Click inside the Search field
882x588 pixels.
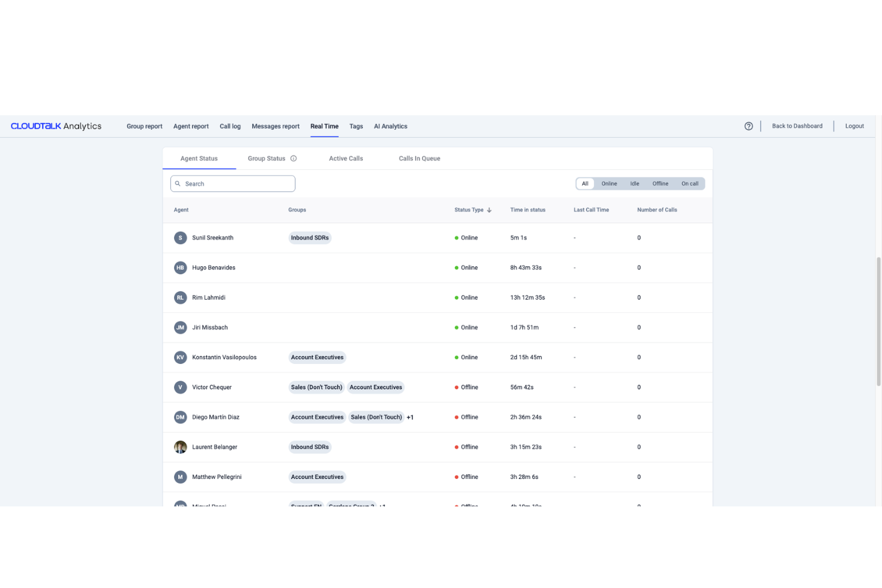pos(232,183)
